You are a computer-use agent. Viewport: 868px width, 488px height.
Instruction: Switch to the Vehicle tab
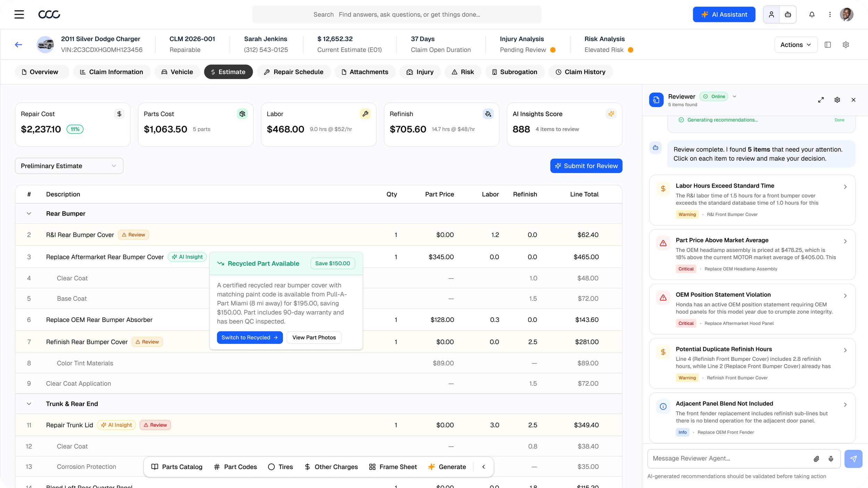click(x=177, y=72)
